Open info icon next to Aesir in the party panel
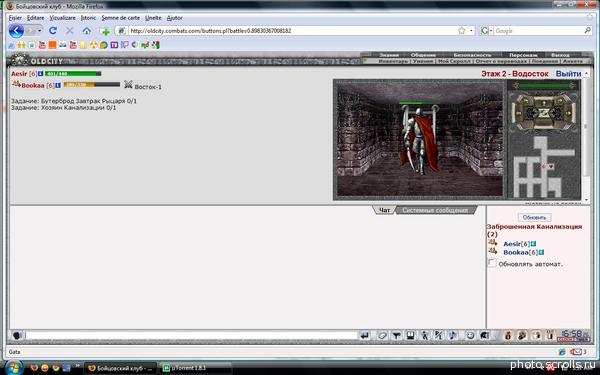Screen dimensions: 600x375 coord(41,73)
